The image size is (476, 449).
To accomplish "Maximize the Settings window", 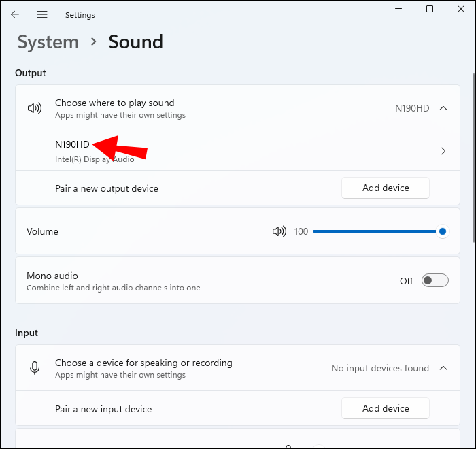I will [430, 9].
